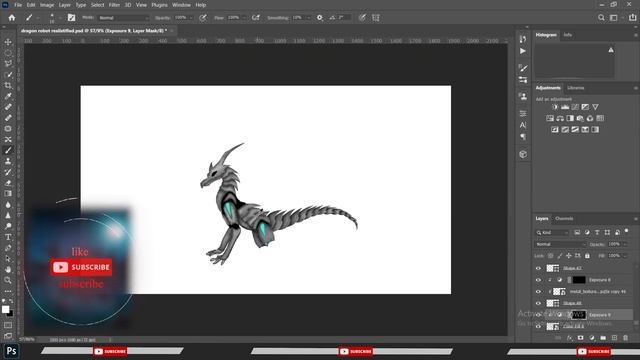The width and height of the screenshot is (640, 360).
Task: Toggle lock transparent pixels
Action: pyautogui.click(x=551, y=256)
